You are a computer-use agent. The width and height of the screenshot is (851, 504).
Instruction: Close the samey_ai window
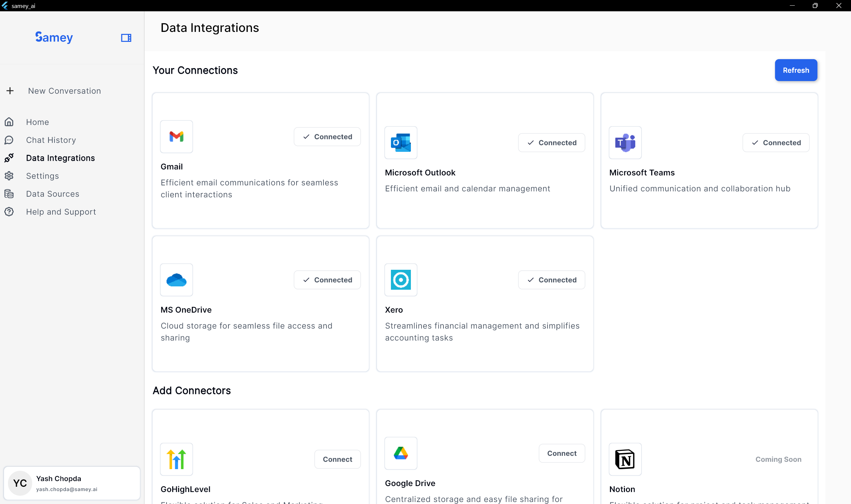pyautogui.click(x=839, y=6)
